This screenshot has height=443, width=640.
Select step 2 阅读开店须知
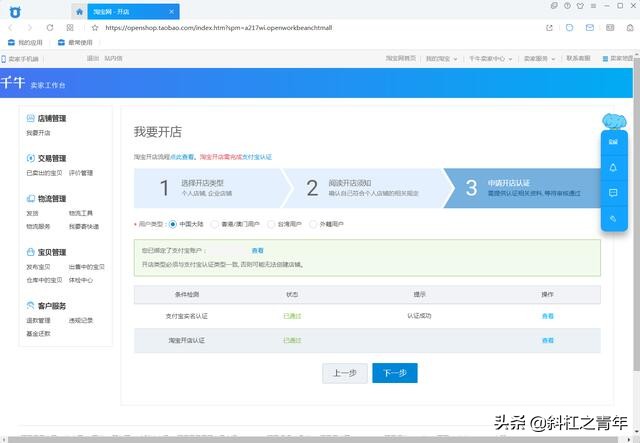363,188
